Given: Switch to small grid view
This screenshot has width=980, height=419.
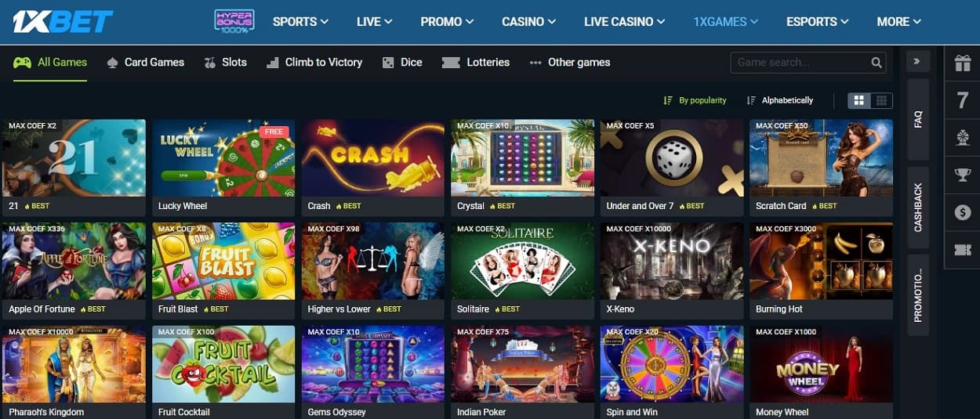Looking at the screenshot, I should coord(881,100).
